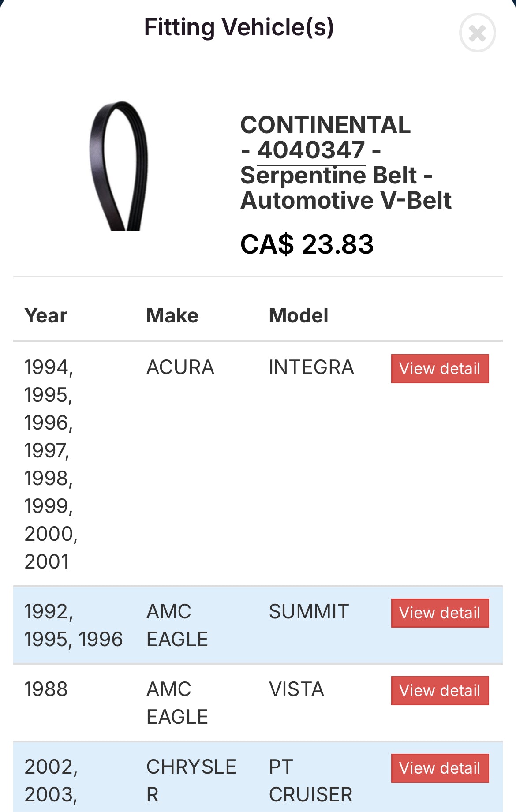Click the serpentine belt product image

point(119,166)
